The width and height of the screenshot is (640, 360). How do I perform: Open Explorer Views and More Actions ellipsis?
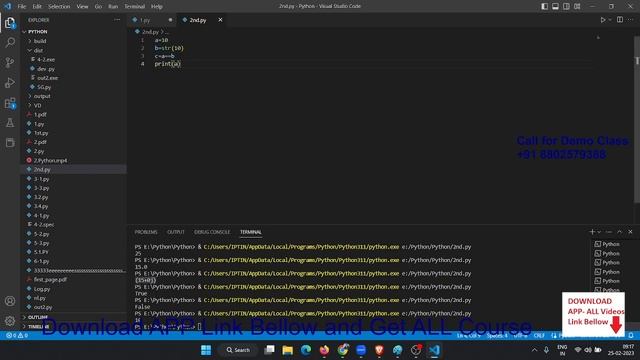point(117,20)
